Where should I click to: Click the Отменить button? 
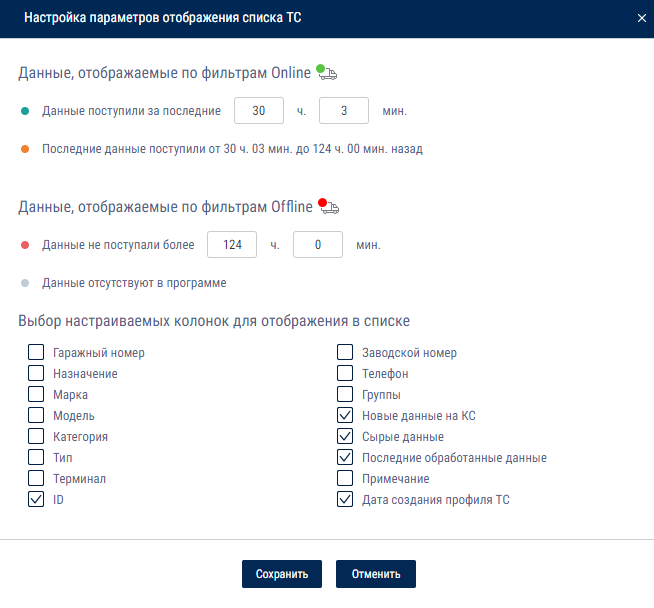[x=376, y=574]
